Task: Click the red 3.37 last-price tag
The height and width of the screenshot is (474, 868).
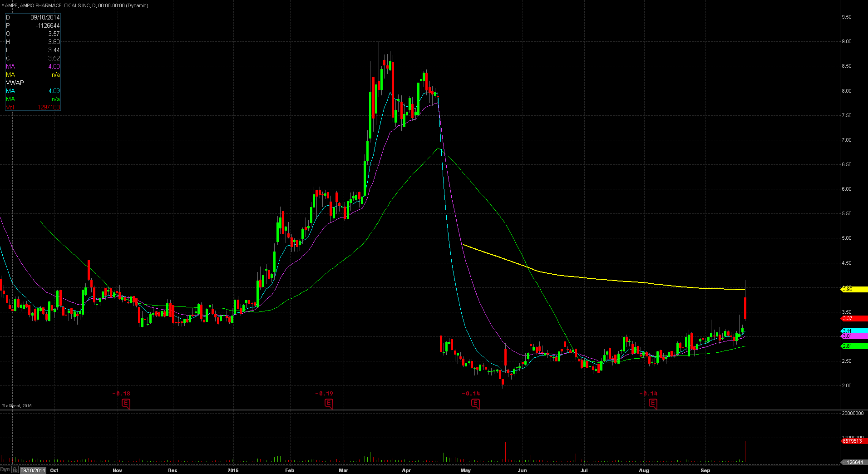Action: click(853, 319)
